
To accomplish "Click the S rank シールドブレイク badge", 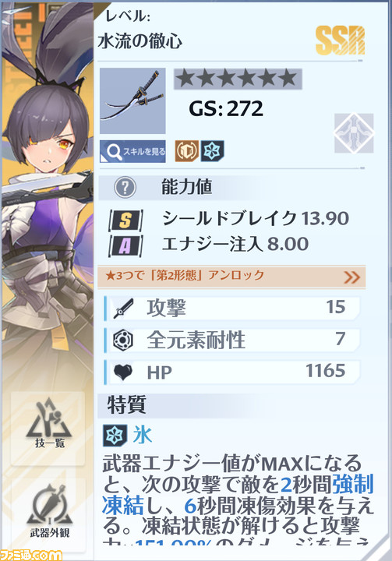I will click(125, 220).
